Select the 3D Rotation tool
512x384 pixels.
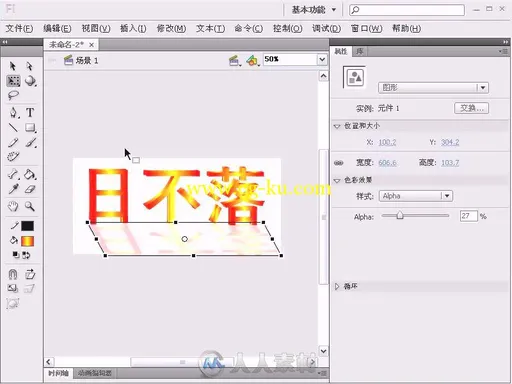[30, 81]
